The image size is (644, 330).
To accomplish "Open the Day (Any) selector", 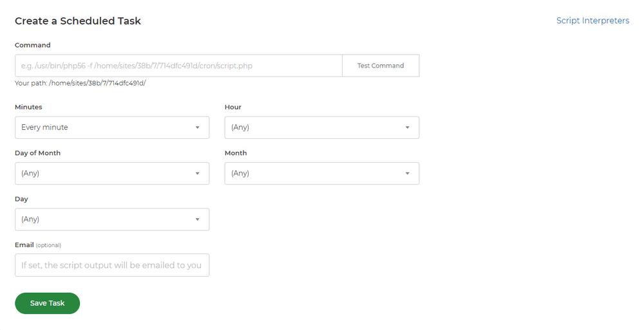I will (x=112, y=219).
